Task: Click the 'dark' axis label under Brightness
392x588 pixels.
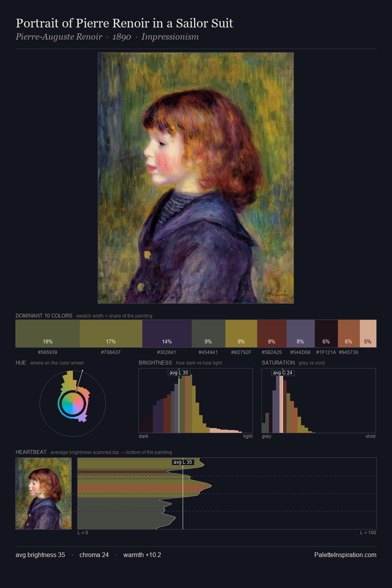Action: click(143, 436)
